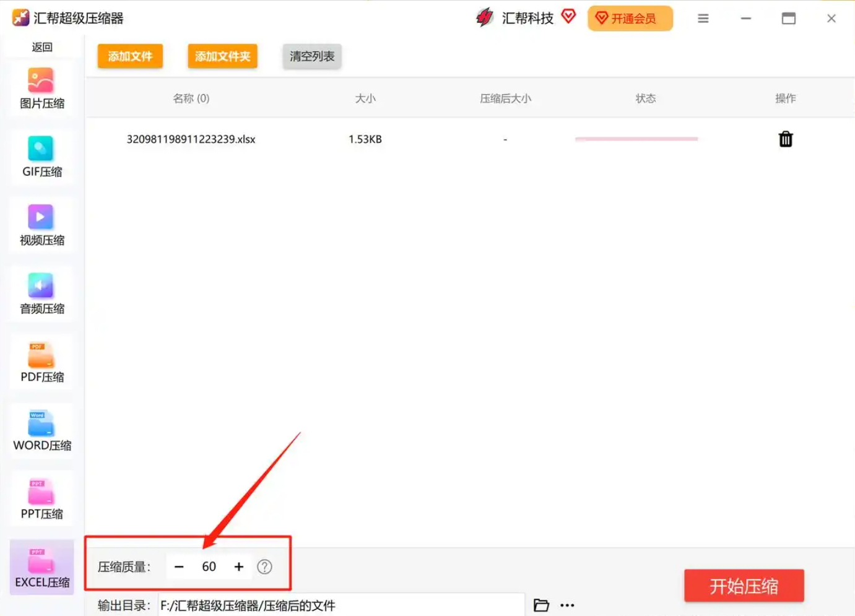
Task: Close the 汇帮超级压缩器 window
Action: coord(831,19)
